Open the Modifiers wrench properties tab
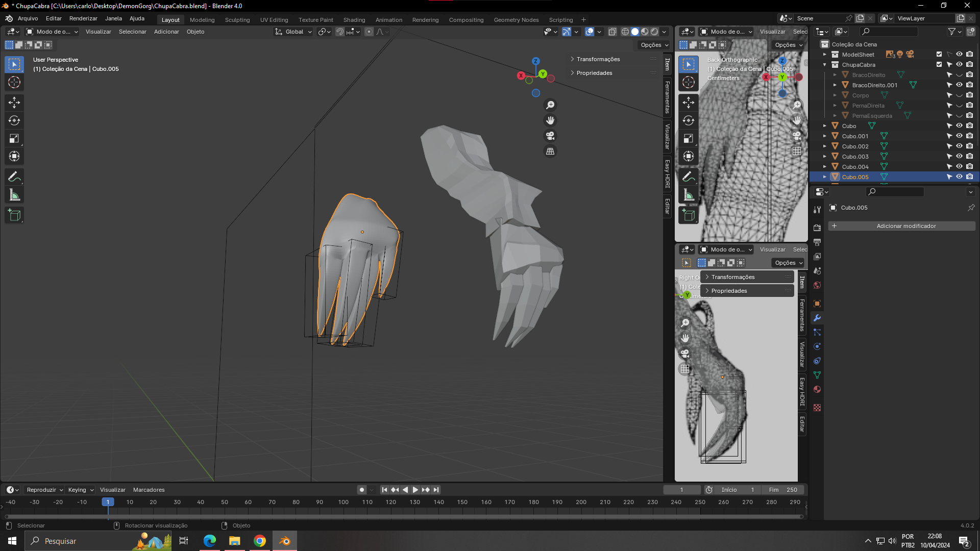The image size is (980, 551). 817,318
